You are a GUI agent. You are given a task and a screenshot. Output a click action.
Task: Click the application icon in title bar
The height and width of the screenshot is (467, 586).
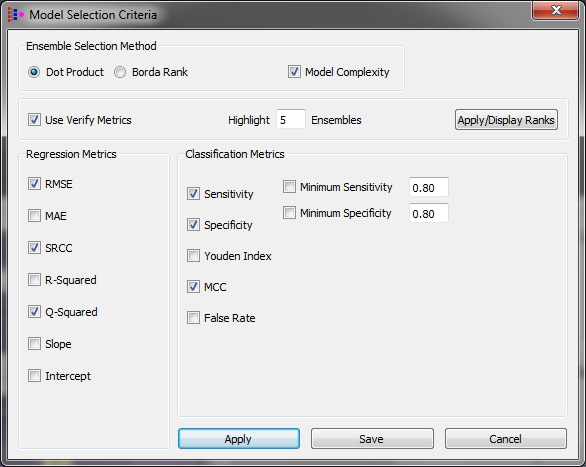tap(15, 15)
